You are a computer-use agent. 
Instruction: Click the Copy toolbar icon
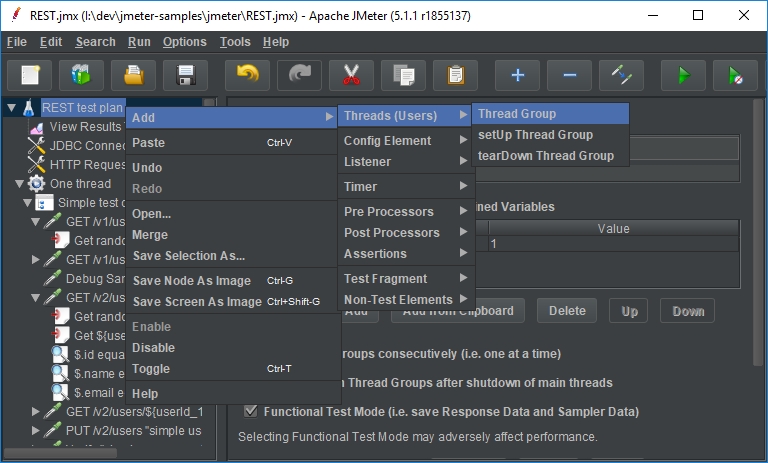point(403,75)
